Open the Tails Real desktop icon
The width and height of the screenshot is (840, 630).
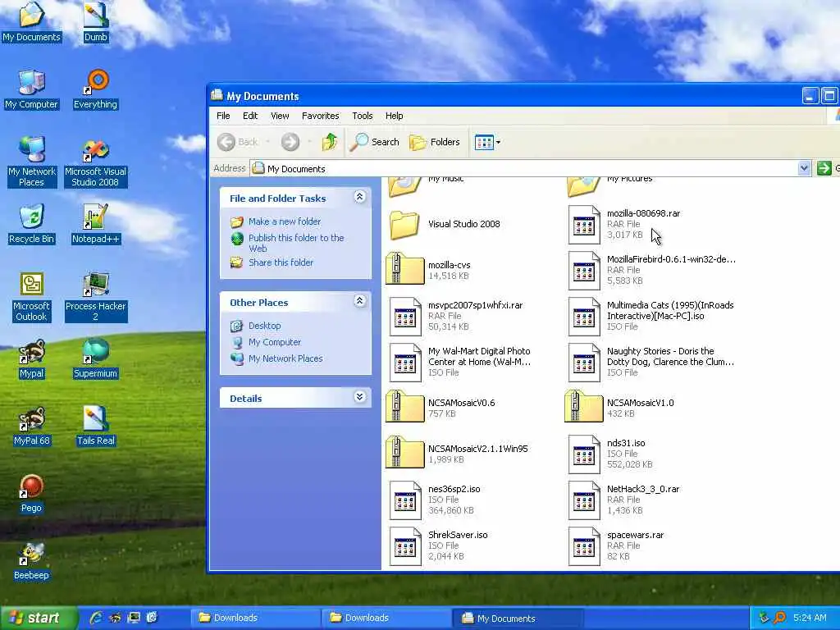[95, 426]
